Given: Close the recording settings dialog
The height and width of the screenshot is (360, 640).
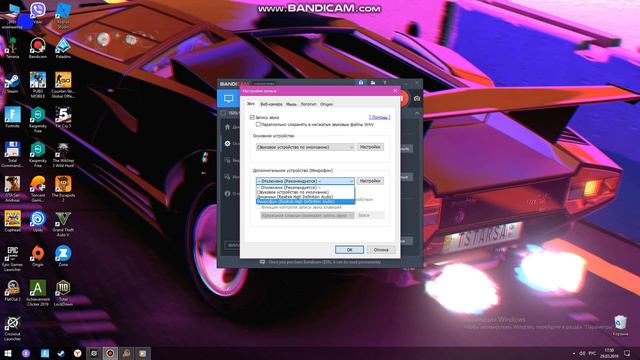Looking at the screenshot, I should [395, 91].
